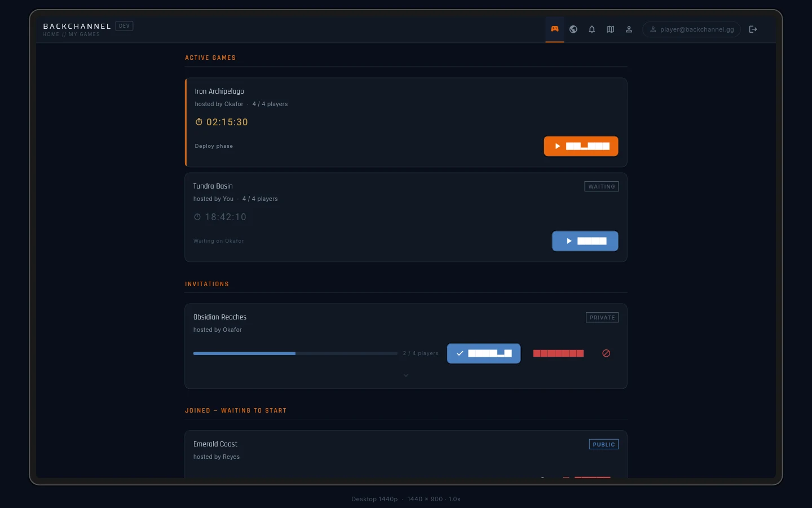The image size is (812, 508).
Task: Click the 18:42:10 countdown timer
Action: (x=226, y=217)
